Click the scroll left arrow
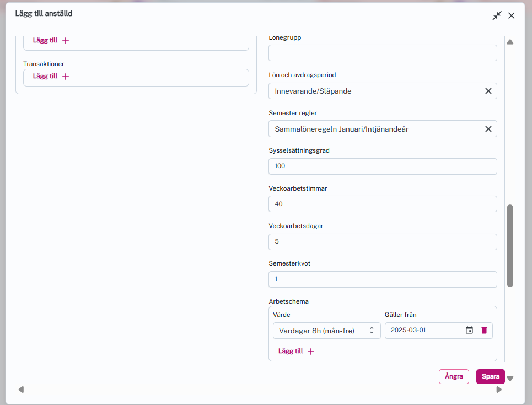 coord(21,390)
